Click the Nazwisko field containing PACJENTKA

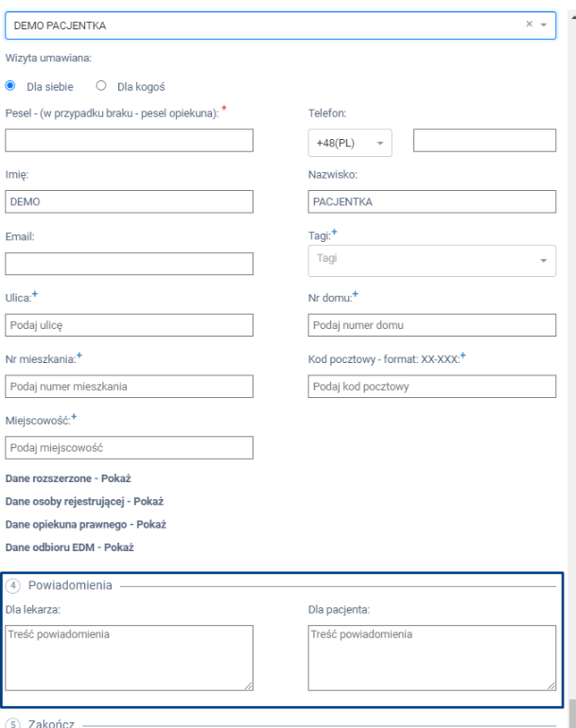(x=432, y=202)
